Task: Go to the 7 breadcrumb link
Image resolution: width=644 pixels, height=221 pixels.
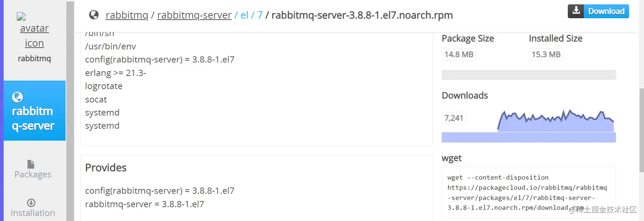Action: (260, 15)
